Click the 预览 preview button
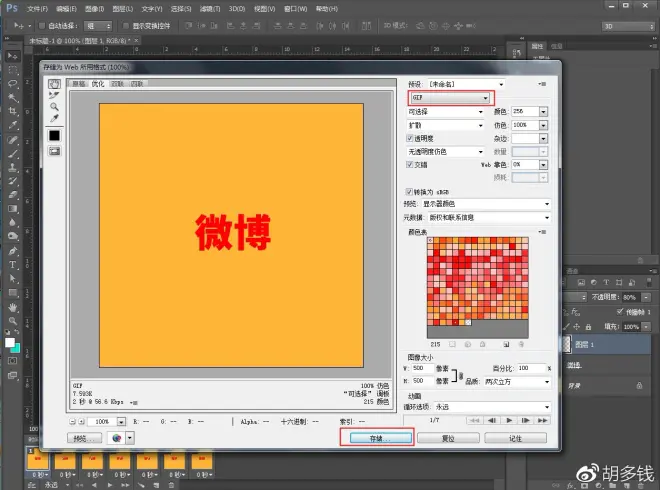 tap(84, 438)
